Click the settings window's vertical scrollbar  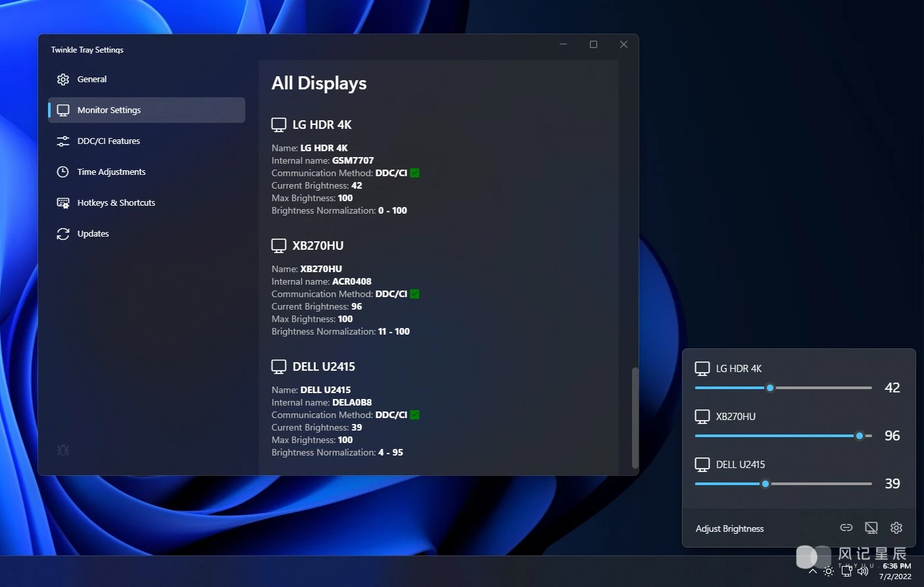(635, 417)
